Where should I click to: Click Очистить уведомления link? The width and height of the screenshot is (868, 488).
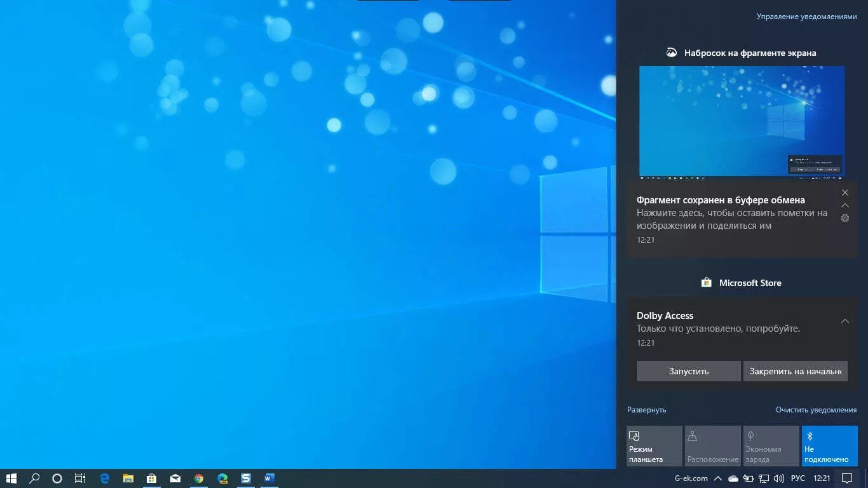tap(816, 410)
